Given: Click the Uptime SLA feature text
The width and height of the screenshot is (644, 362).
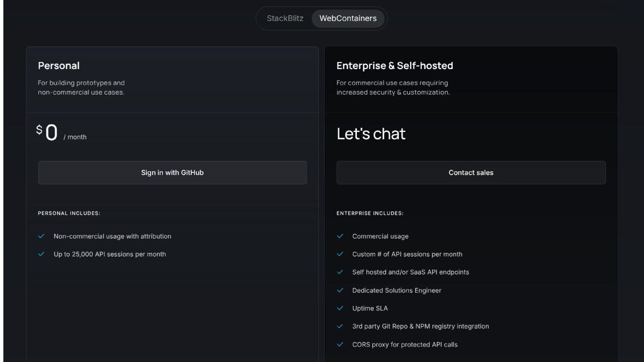Looking at the screenshot, I should click(x=370, y=308).
